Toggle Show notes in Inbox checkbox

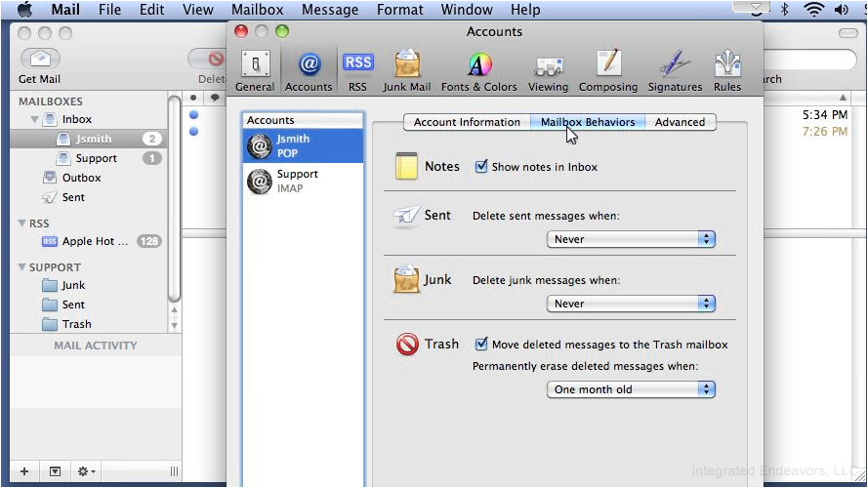481,167
